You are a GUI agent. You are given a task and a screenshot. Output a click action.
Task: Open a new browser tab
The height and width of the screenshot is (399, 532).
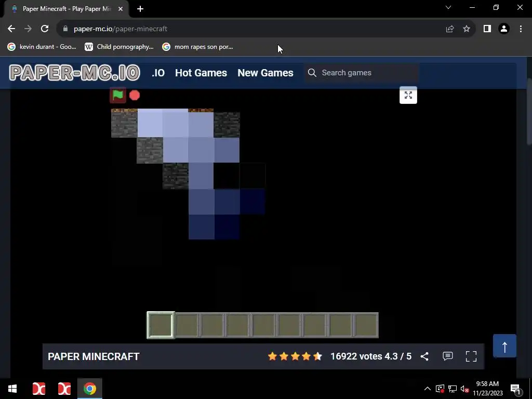(140, 9)
